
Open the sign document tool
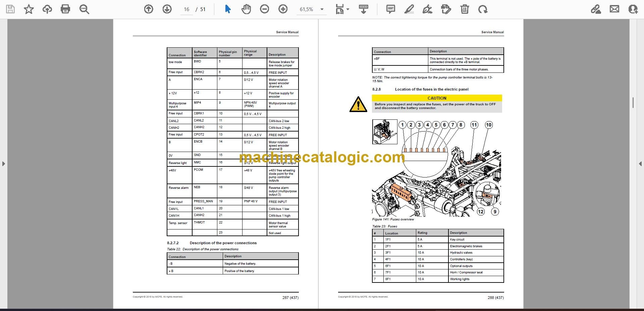click(x=427, y=9)
